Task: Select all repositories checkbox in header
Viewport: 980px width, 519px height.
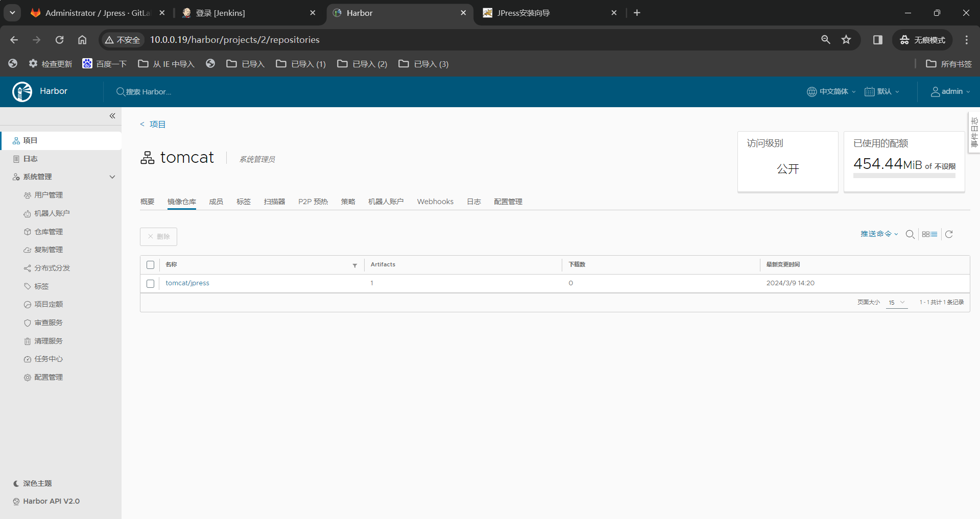Action: [x=150, y=265]
